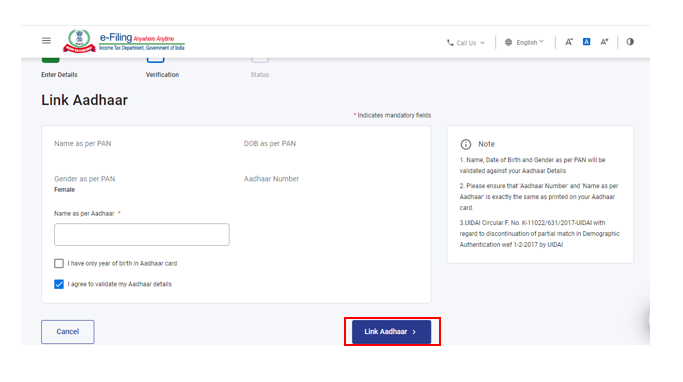683x382 pixels.
Task: Go to the Enter Details step
Action: 59,74
